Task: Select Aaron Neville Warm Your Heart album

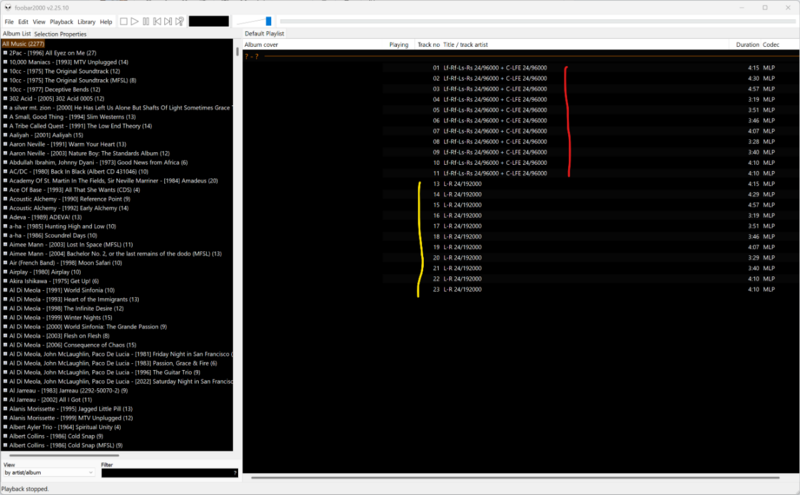Action: pyautogui.click(x=67, y=144)
